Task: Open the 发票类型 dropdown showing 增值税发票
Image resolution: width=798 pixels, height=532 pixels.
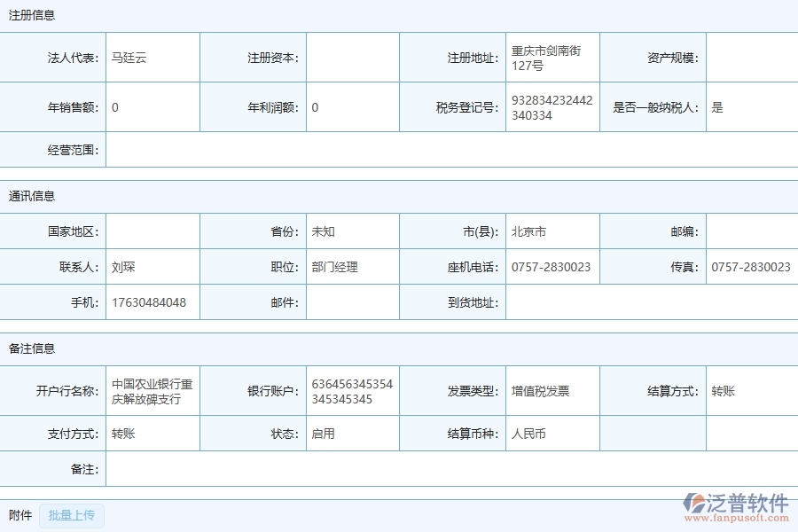Action: pos(551,390)
